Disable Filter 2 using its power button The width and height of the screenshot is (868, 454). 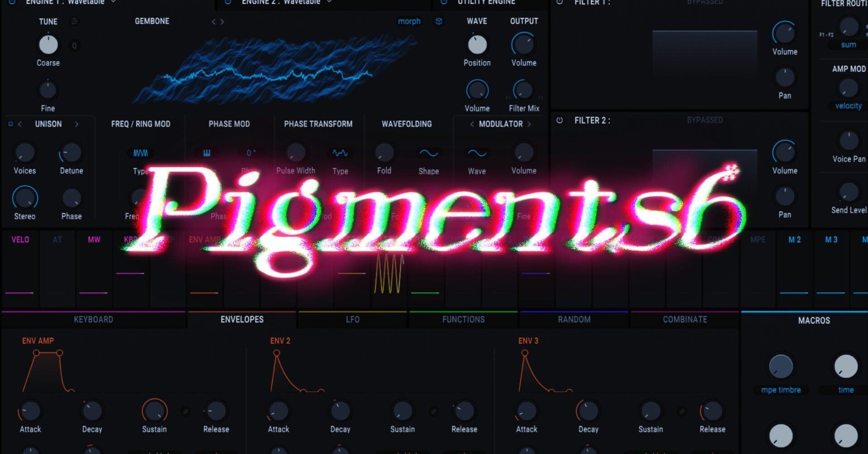pos(560,120)
